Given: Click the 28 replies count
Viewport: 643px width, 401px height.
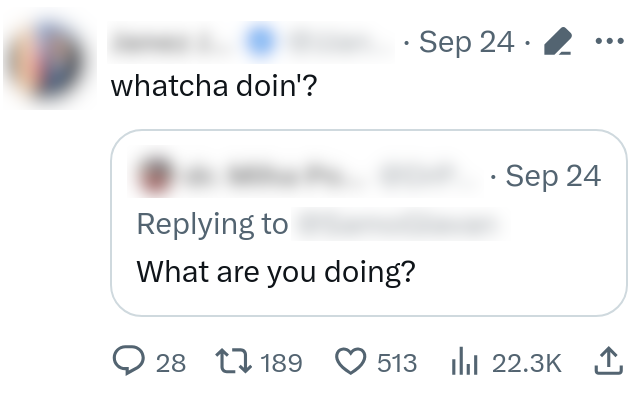Looking at the screenshot, I should click(x=171, y=362).
